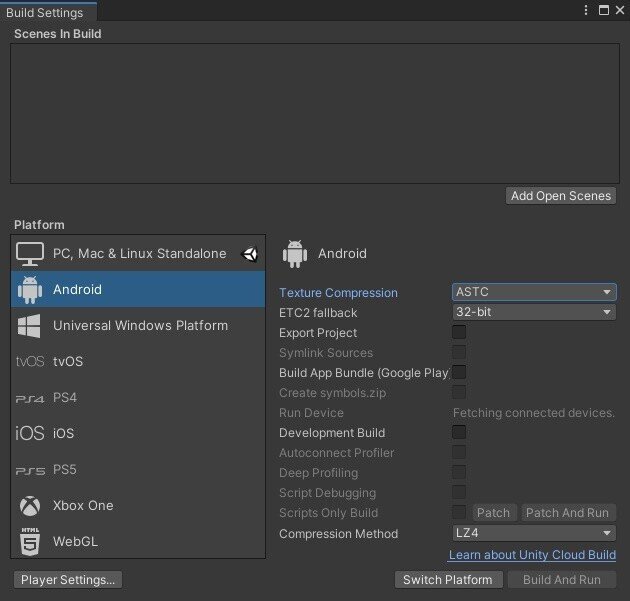
Task: Select the iOS platform
Action: point(138,433)
